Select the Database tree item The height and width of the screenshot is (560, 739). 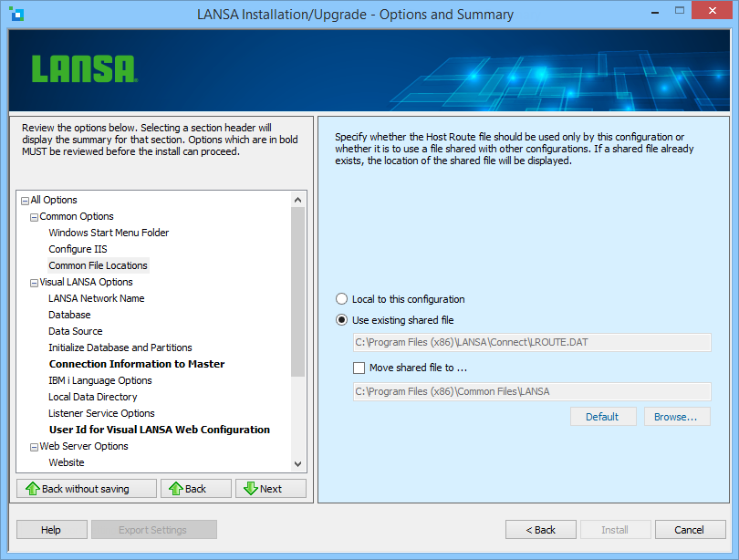coord(69,315)
